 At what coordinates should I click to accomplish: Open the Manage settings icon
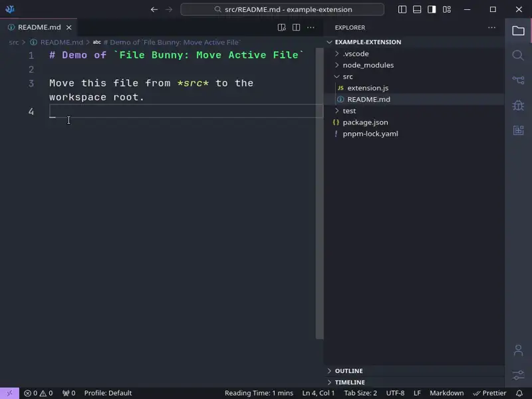(518, 375)
